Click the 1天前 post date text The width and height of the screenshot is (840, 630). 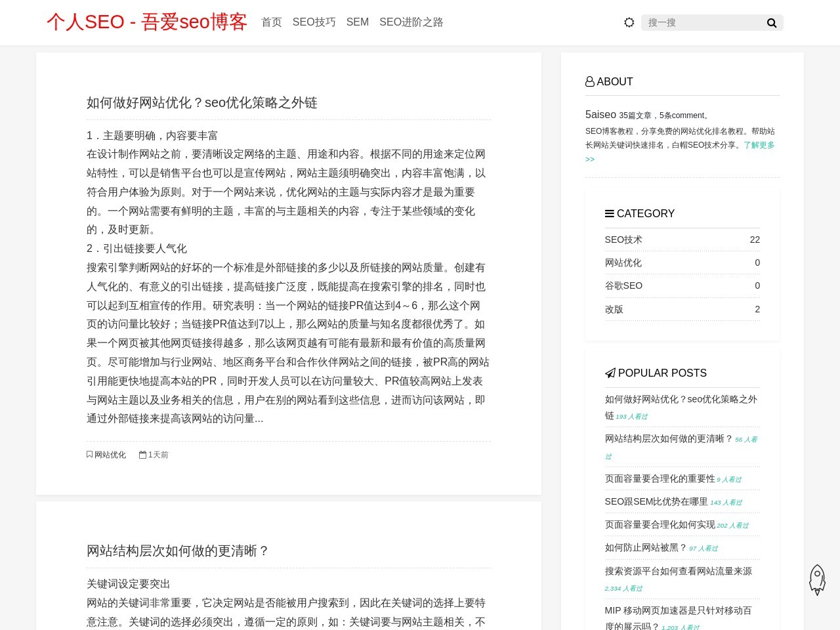pyautogui.click(x=158, y=455)
